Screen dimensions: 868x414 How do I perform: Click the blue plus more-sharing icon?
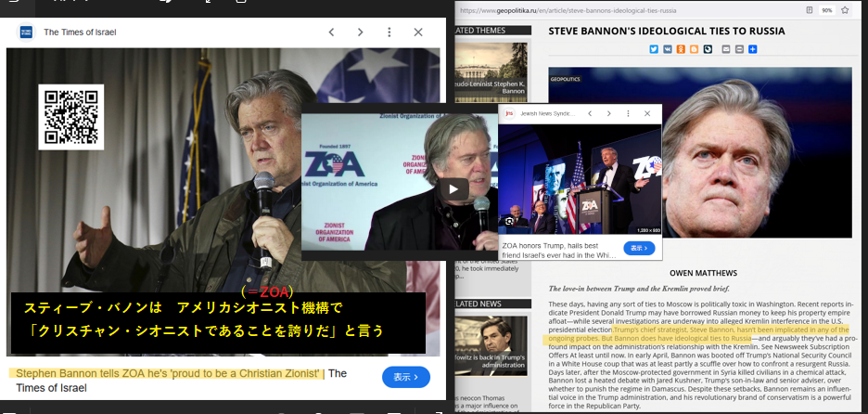[x=752, y=48]
